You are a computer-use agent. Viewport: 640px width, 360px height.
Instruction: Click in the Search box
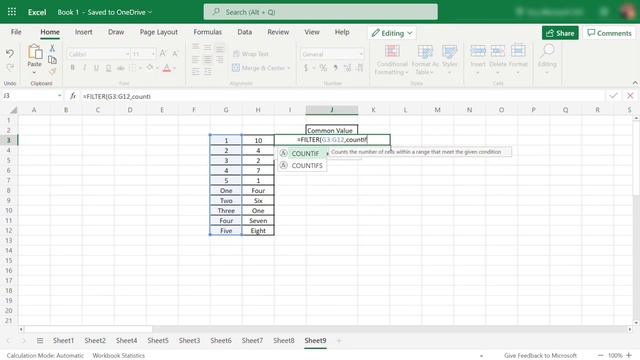pos(320,12)
